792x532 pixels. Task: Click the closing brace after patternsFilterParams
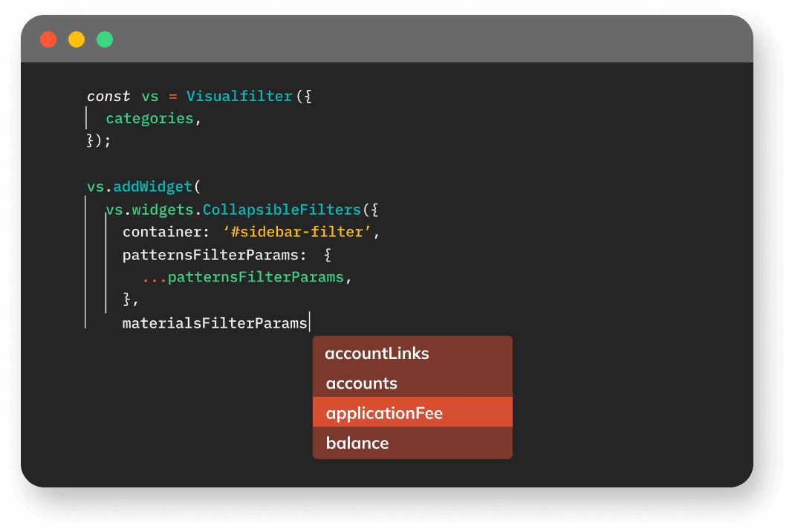(x=128, y=299)
